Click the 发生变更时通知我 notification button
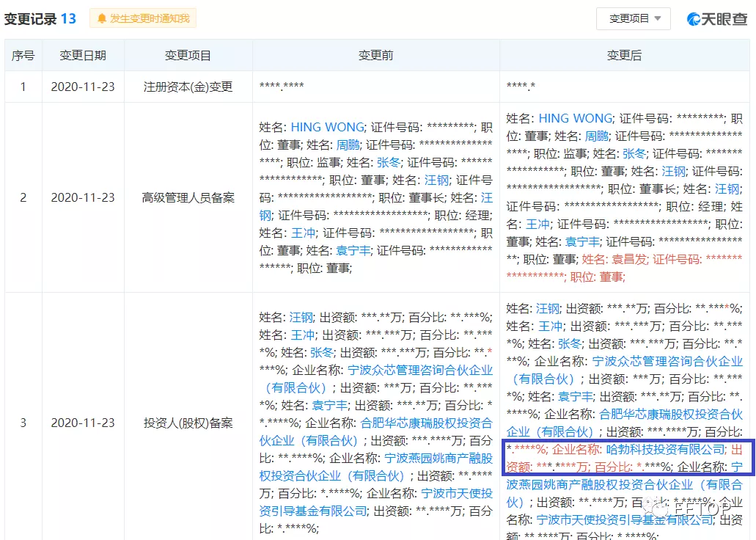This screenshot has height=540, width=756. coord(143,18)
